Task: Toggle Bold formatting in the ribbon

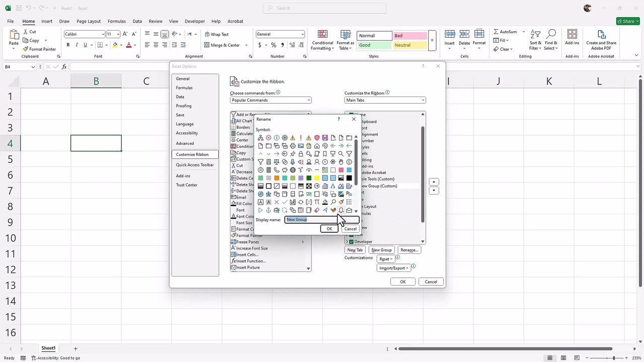Action: (x=68, y=45)
